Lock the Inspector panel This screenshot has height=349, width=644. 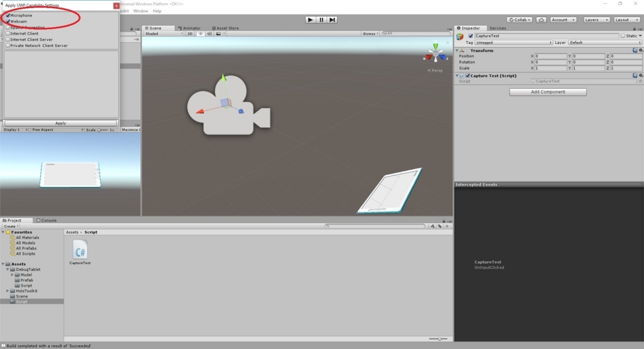pyautogui.click(x=634, y=28)
